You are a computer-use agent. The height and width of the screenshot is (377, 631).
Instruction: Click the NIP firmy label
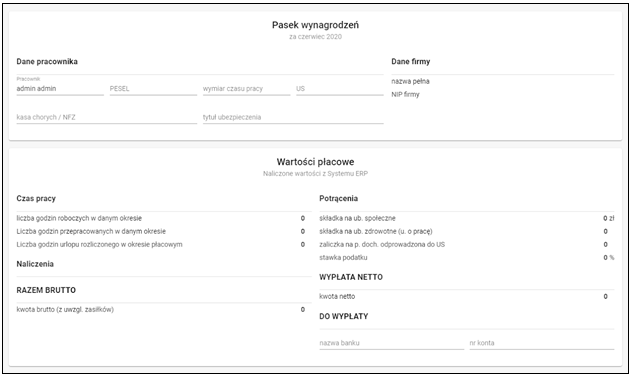pyautogui.click(x=406, y=95)
